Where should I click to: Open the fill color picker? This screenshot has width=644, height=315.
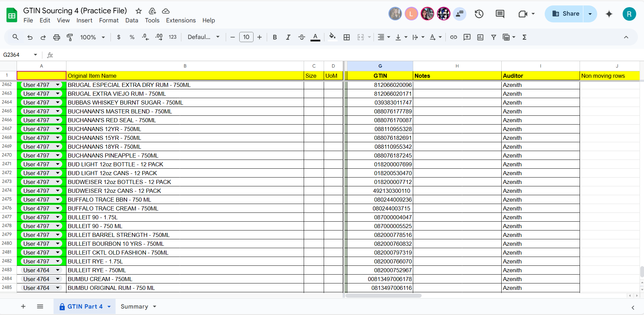coord(333,37)
